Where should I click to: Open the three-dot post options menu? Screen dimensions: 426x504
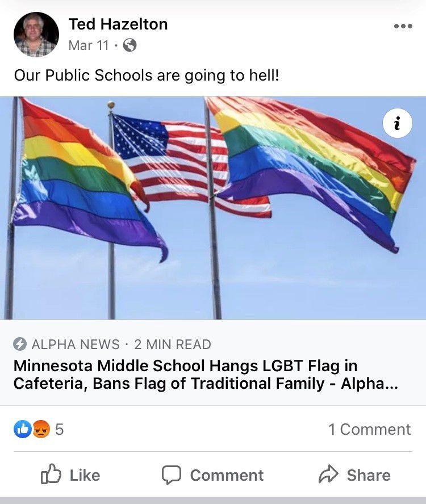(x=403, y=26)
